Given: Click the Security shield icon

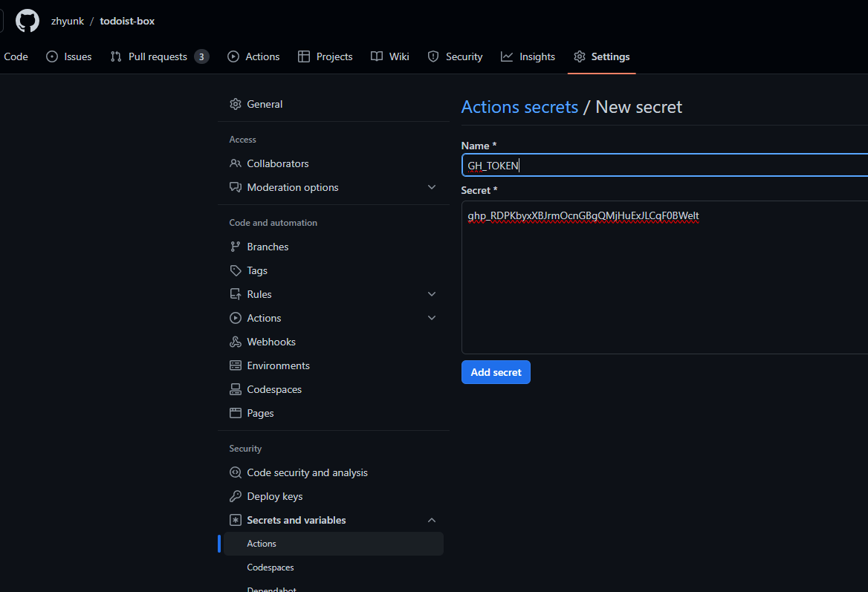Looking at the screenshot, I should pyautogui.click(x=433, y=56).
